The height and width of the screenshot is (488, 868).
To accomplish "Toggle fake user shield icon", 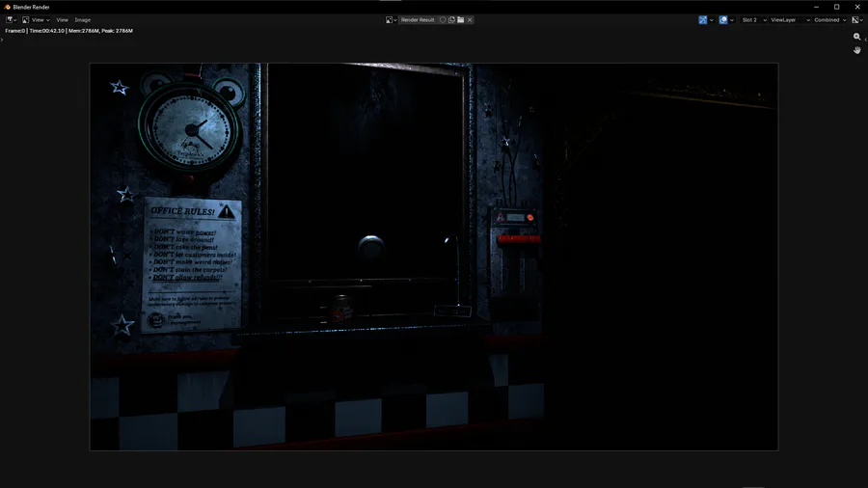I will coord(443,20).
